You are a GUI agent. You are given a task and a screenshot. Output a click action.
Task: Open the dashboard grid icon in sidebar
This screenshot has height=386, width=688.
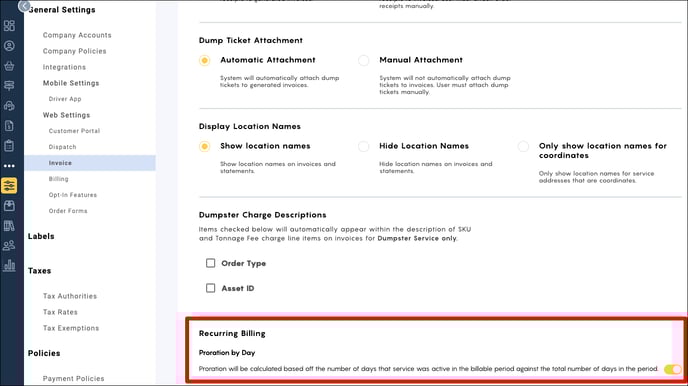(x=9, y=25)
